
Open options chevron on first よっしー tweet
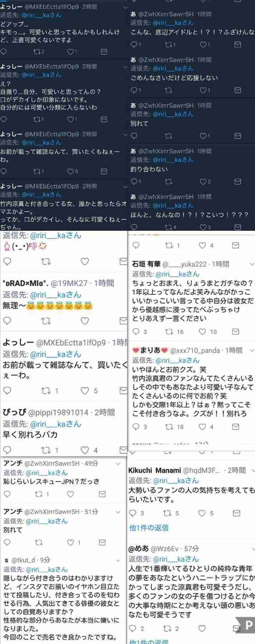tap(125, 7)
